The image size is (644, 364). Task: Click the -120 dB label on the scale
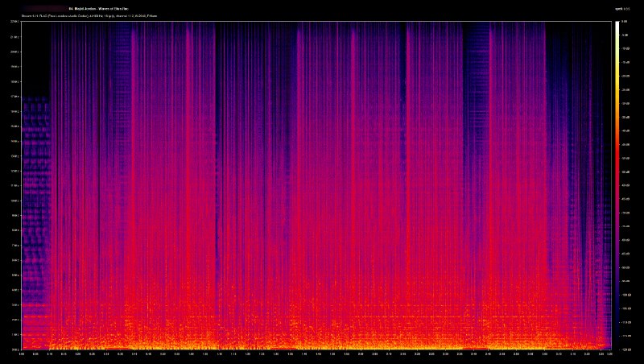[628, 350]
